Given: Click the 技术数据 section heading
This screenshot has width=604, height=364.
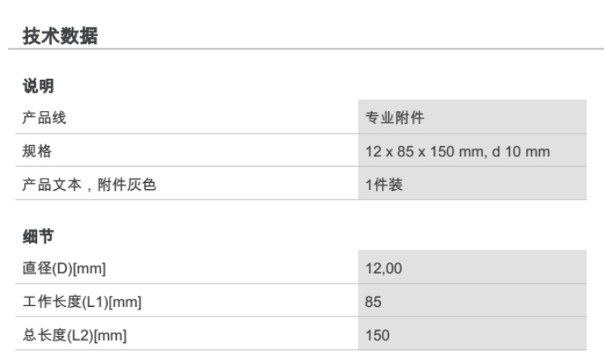Looking at the screenshot, I should point(60,35).
